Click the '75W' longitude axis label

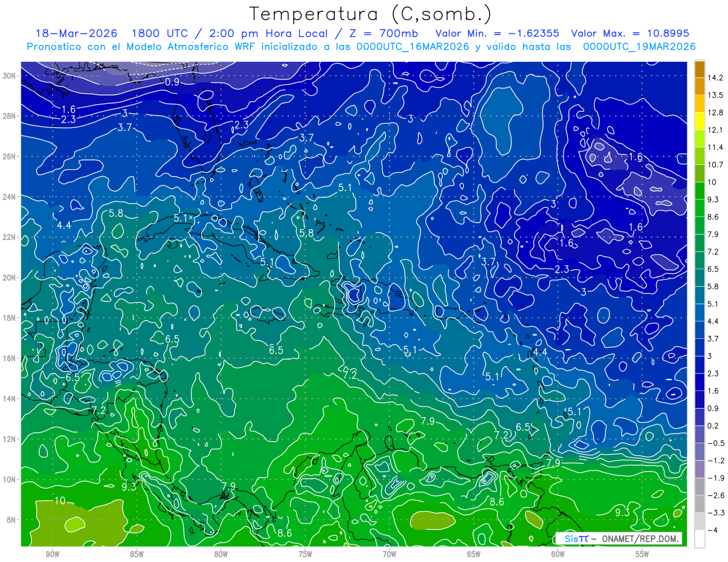click(305, 555)
